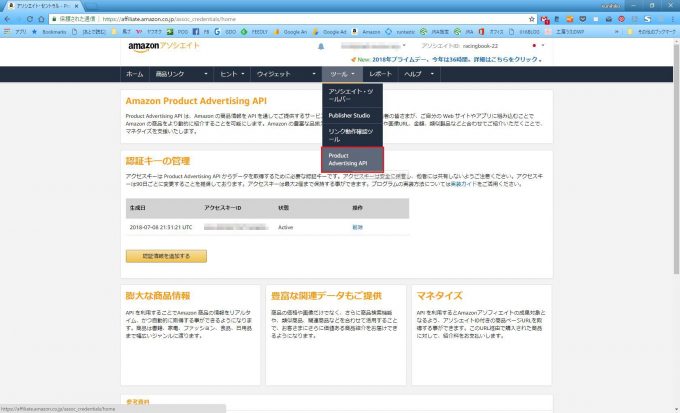Open the Amazon bookmark

pos(366,32)
